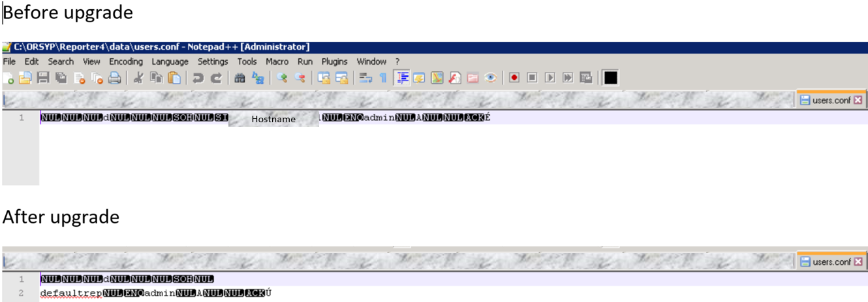Open the Folder as Workspace icon
This screenshot has width=868, height=302.
473,78
